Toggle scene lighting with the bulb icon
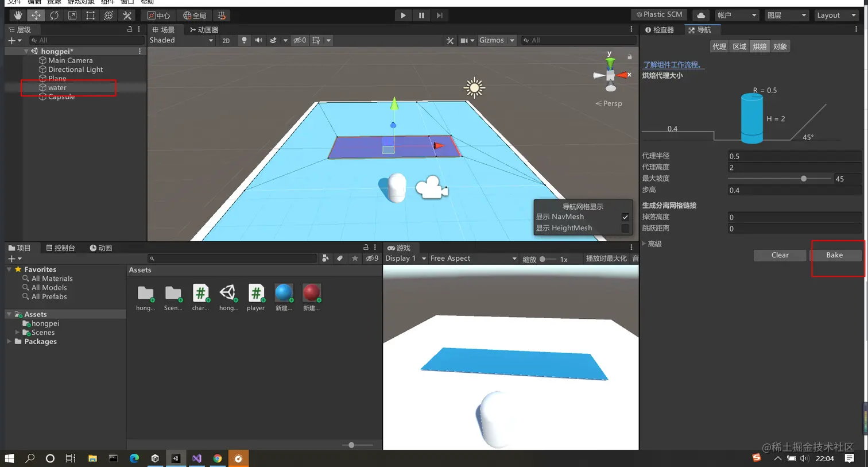This screenshot has height=467, width=868. point(244,40)
